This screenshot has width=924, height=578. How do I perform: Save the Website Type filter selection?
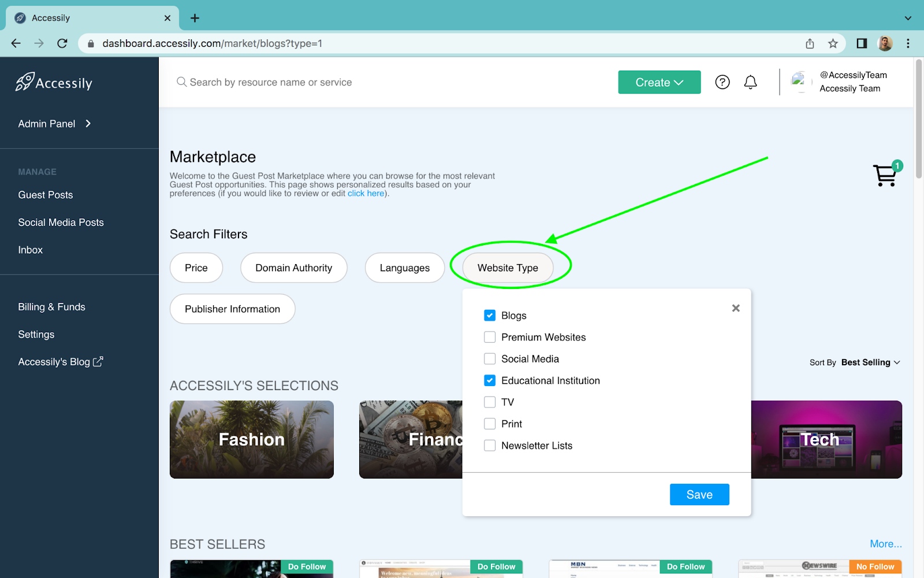(x=699, y=494)
